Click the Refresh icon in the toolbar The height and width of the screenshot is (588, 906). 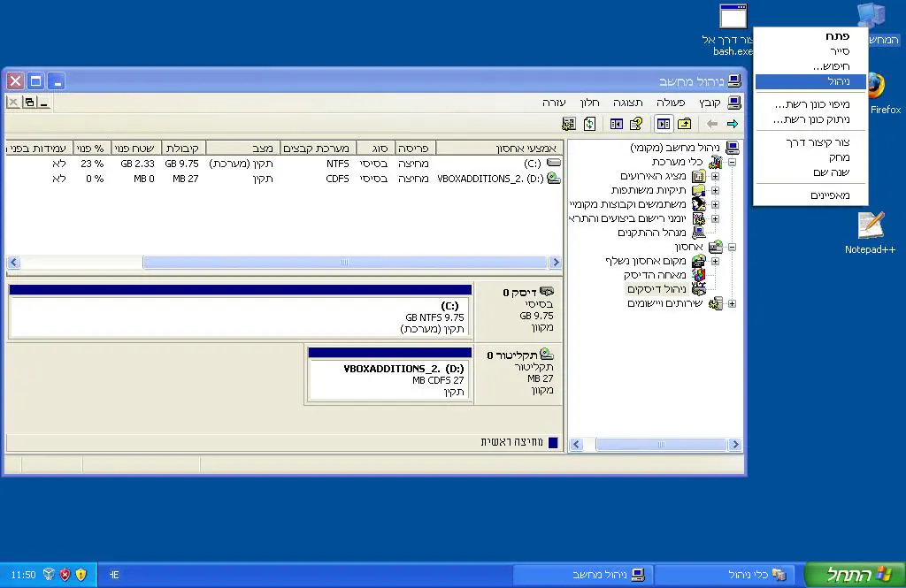click(590, 124)
